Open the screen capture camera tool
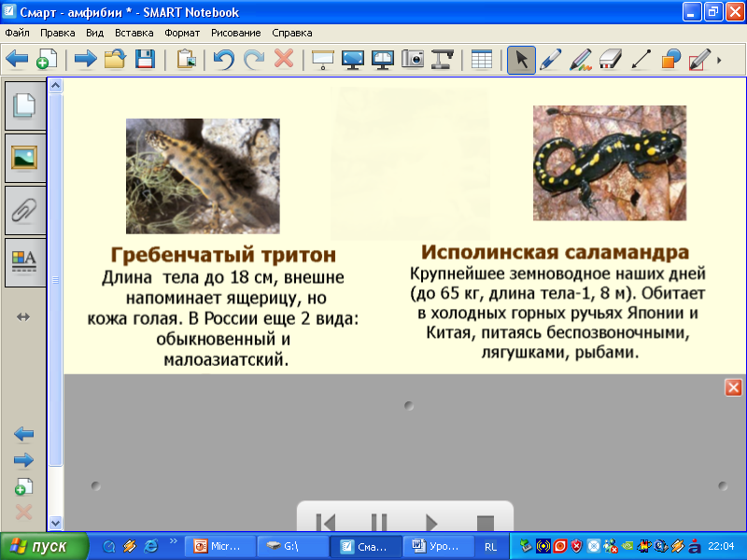Image resolution: width=747 pixels, height=560 pixels. click(x=413, y=60)
